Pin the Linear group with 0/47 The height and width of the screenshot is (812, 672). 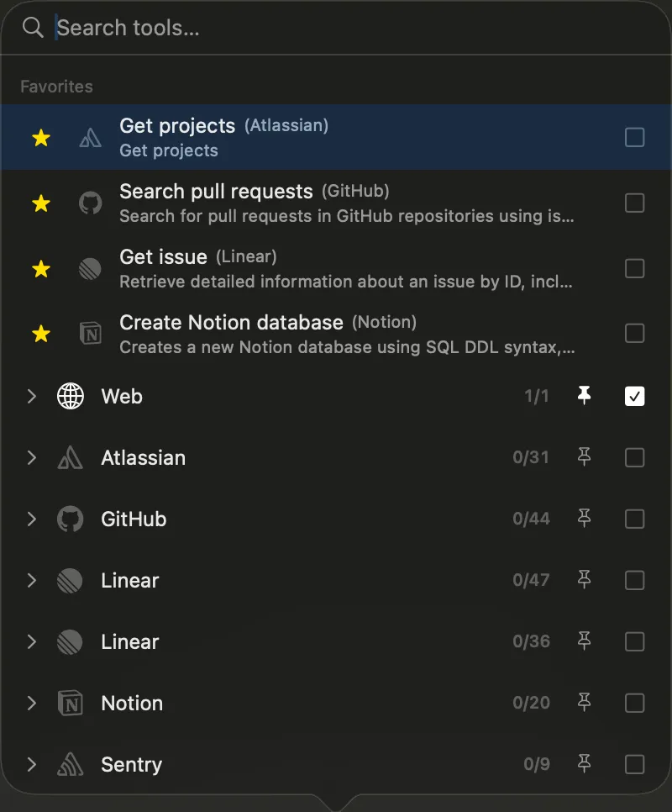pyautogui.click(x=584, y=579)
